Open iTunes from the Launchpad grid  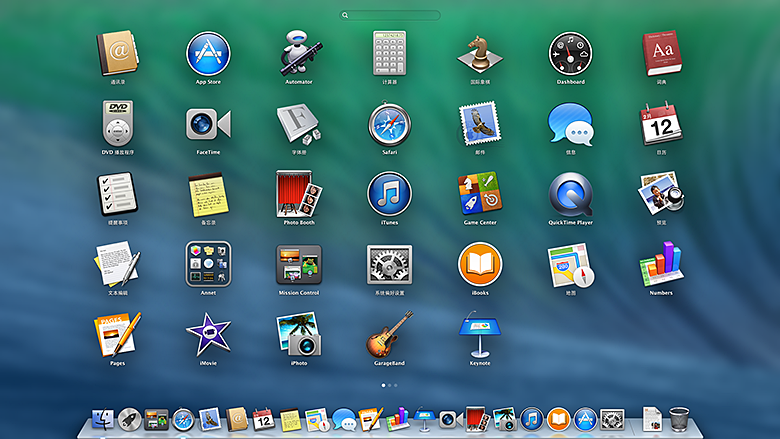(390, 194)
